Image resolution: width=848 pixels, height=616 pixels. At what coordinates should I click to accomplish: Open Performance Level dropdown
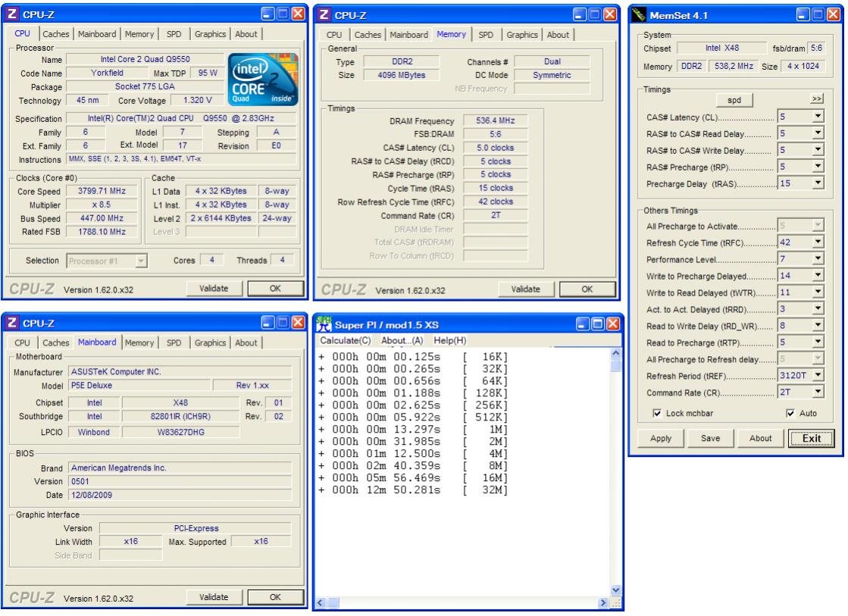(818, 259)
